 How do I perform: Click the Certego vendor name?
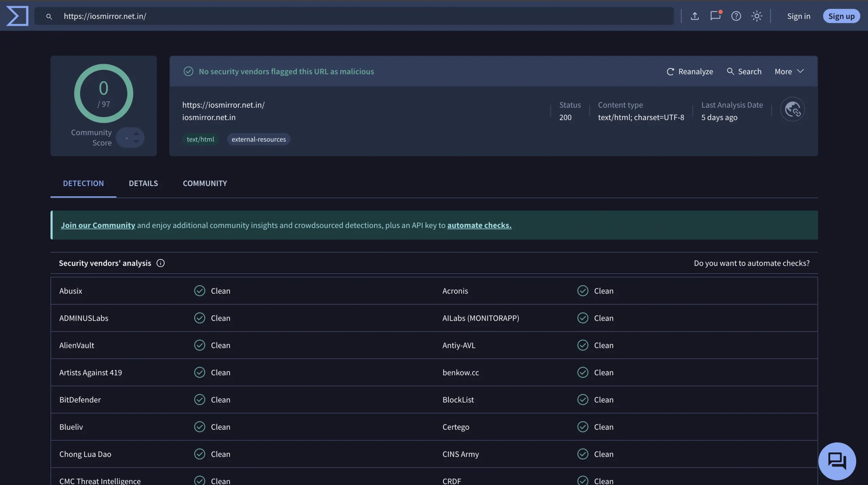(456, 427)
